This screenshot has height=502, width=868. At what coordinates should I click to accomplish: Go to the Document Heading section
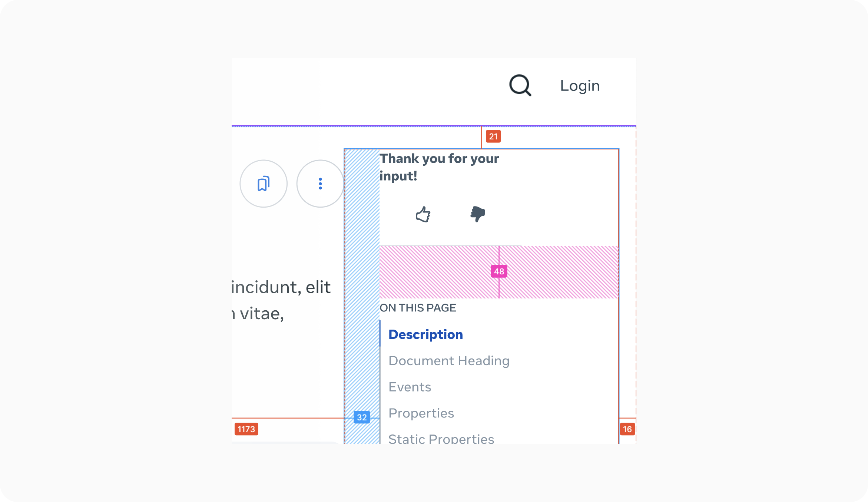coord(449,361)
